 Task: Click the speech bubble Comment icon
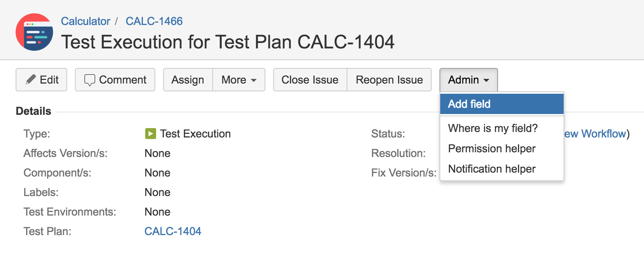coord(90,80)
